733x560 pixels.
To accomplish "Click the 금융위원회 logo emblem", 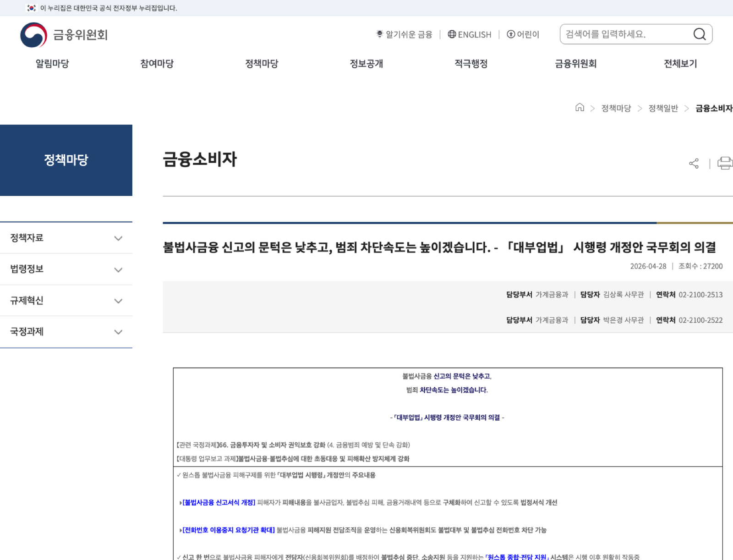I will pos(33,35).
